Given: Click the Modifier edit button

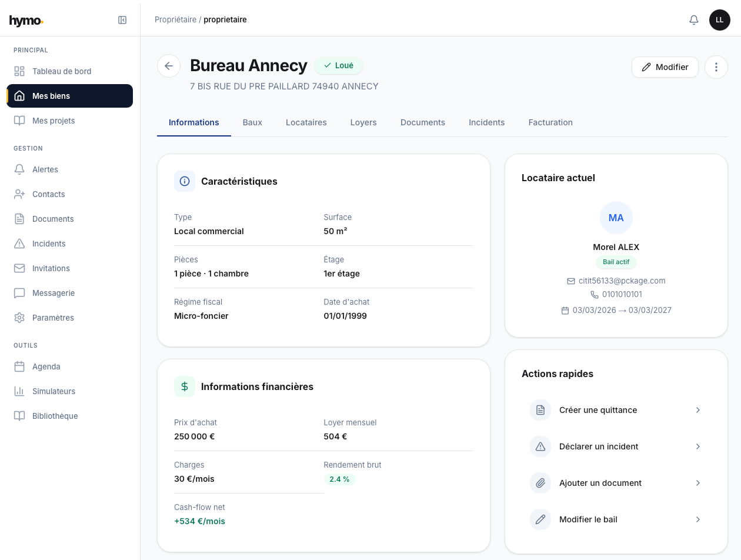Looking at the screenshot, I should point(665,67).
